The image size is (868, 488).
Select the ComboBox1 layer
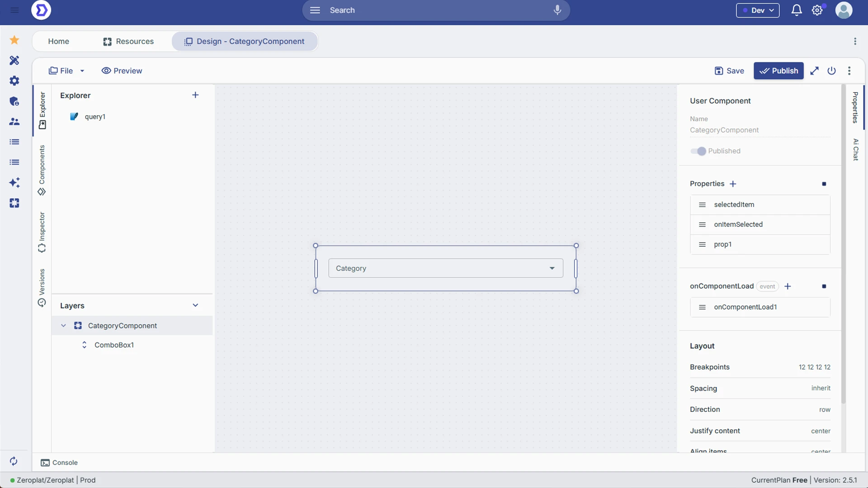tap(114, 345)
